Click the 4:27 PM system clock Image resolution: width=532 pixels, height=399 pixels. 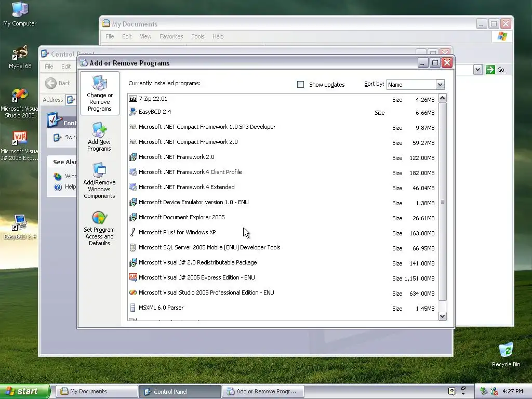[x=513, y=391]
